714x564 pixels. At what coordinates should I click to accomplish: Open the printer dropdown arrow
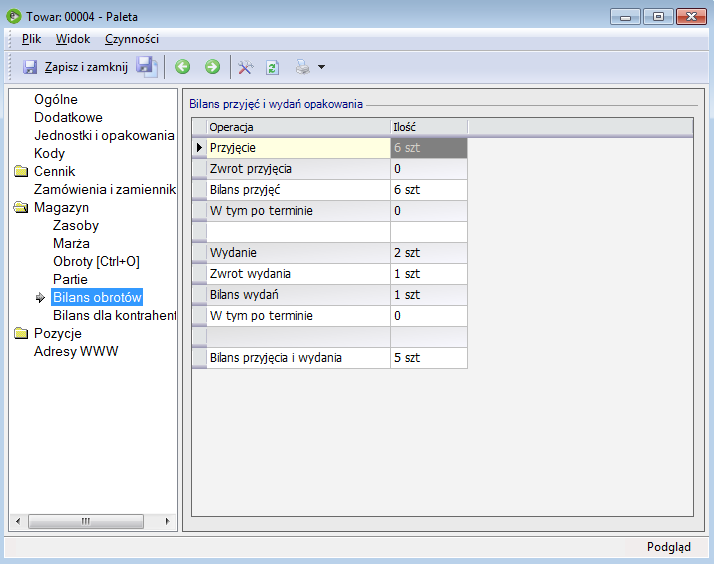pyautogui.click(x=321, y=67)
